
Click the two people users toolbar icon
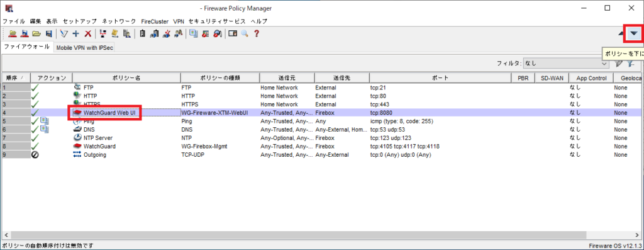tap(178, 34)
